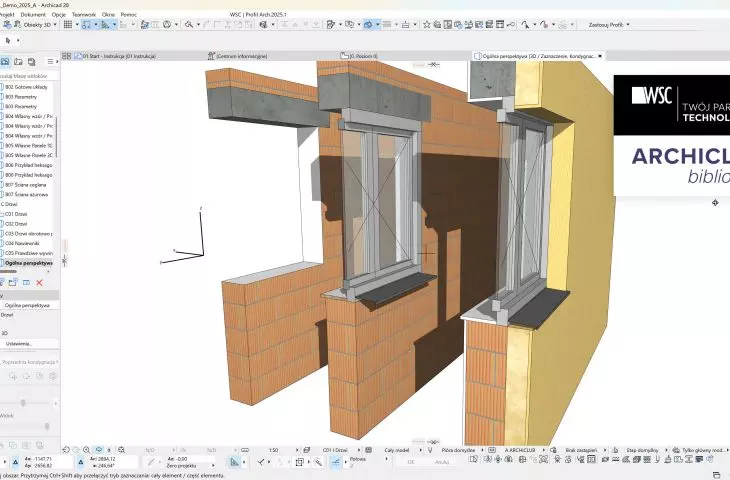Adjust the lower slider in left panel
The image size is (730, 480).
pyautogui.click(x=47, y=426)
